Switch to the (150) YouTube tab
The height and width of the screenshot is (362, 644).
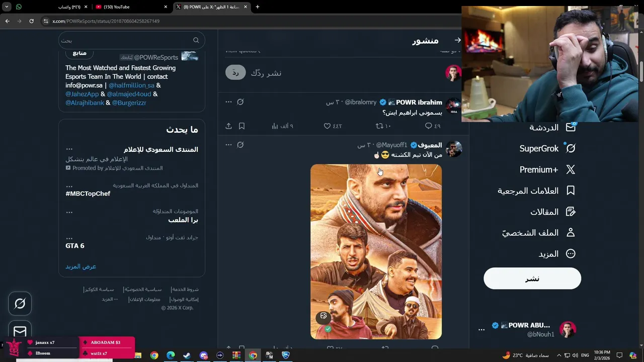(x=131, y=7)
